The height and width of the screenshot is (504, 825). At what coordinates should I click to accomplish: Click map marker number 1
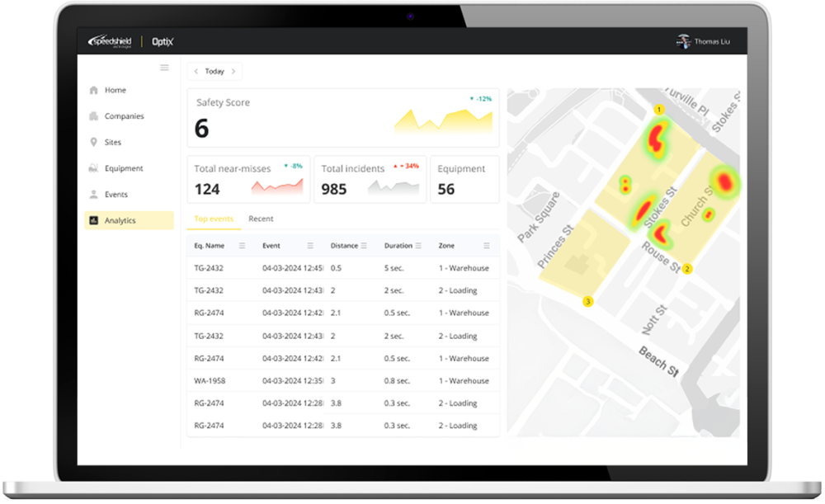coord(658,109)
